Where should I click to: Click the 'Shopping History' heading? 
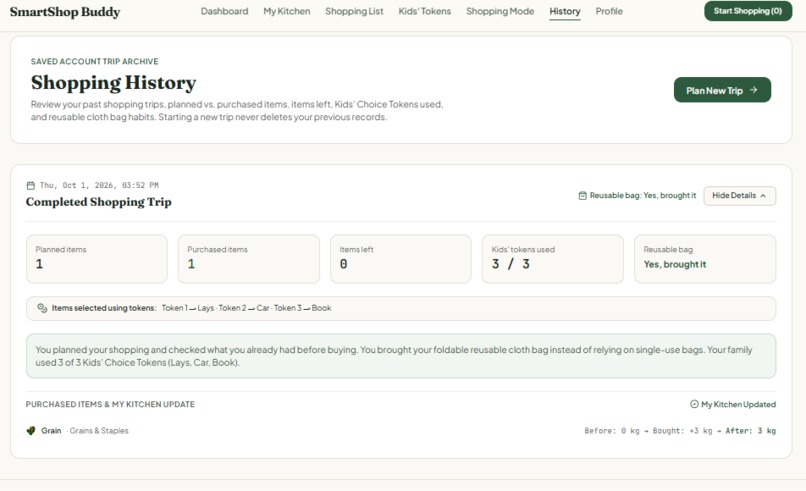114,82
